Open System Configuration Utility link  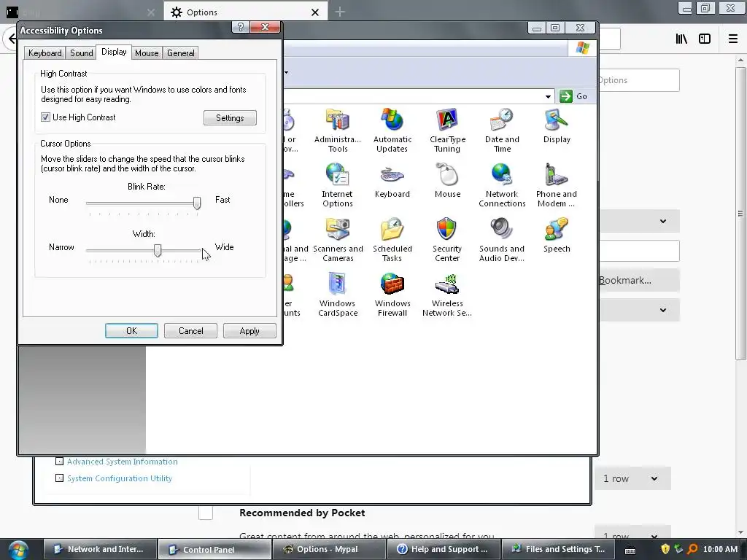coord(120,478)
